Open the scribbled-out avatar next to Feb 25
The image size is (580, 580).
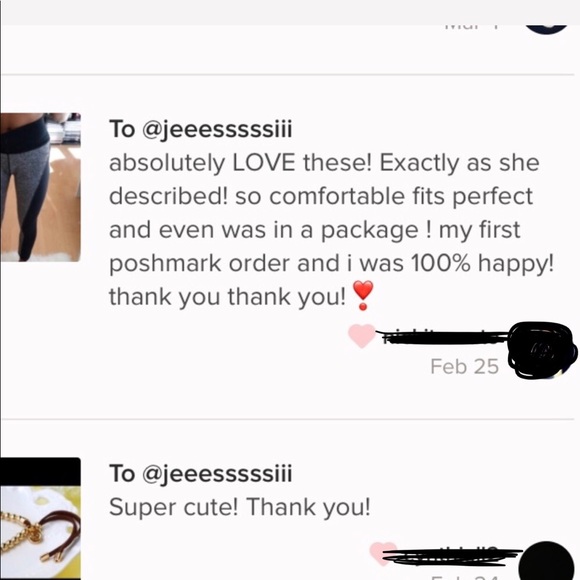point(542,350)
